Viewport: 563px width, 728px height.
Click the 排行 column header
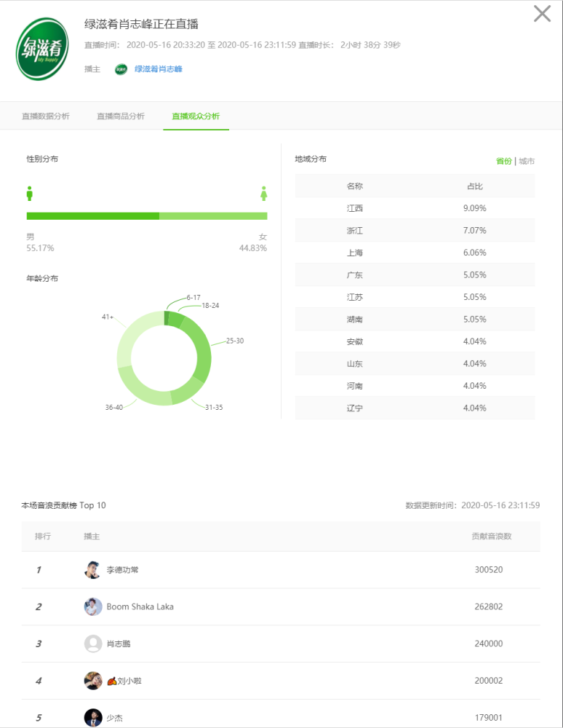point(43,537)
